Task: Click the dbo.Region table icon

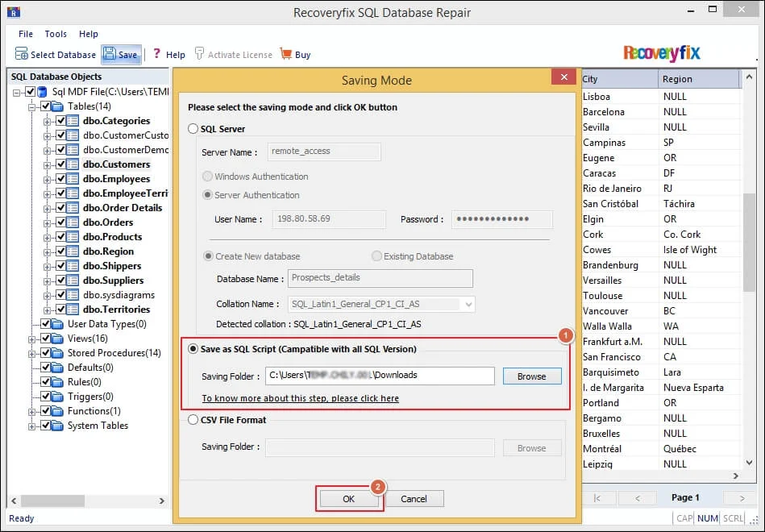Action: [73, 251]
